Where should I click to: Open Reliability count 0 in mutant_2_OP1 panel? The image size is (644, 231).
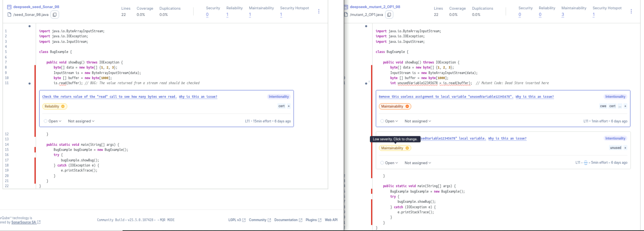tap(540, 15)
